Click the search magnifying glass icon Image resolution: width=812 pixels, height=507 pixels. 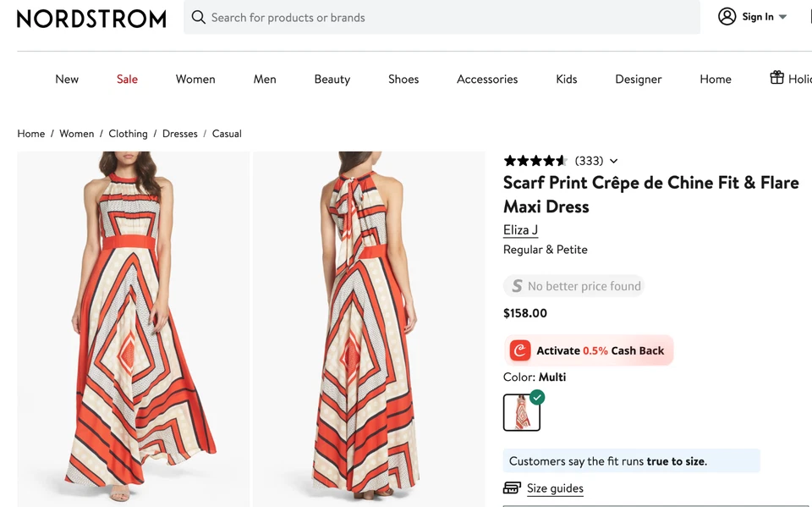(198, 17)
